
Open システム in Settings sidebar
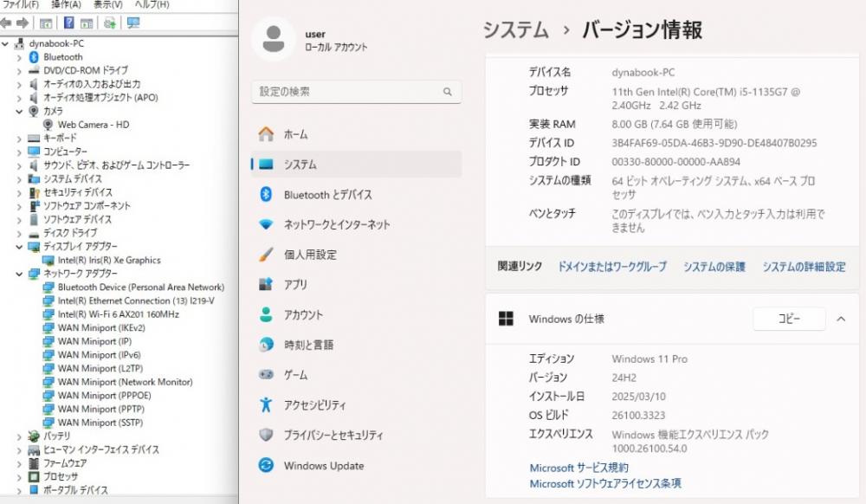356,165
